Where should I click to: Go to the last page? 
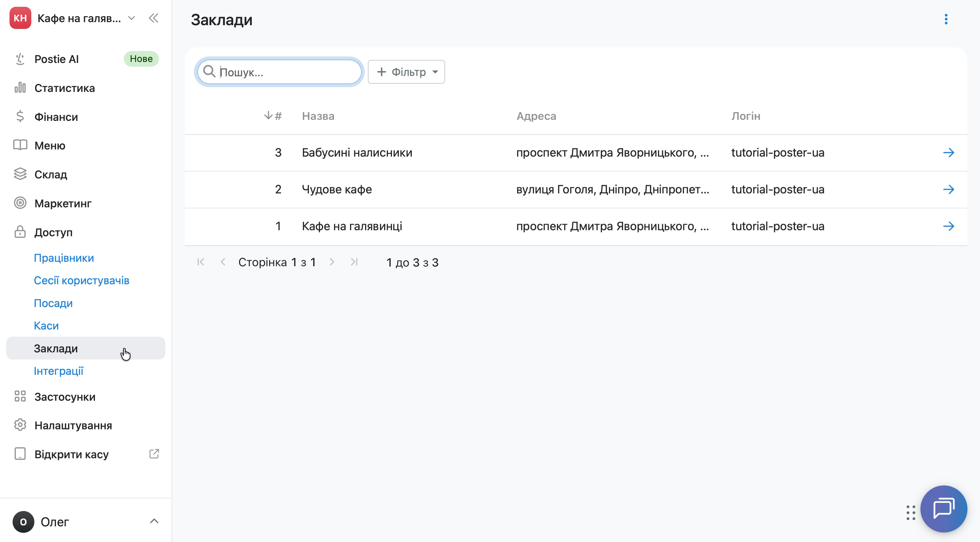[x=354, y=262]
